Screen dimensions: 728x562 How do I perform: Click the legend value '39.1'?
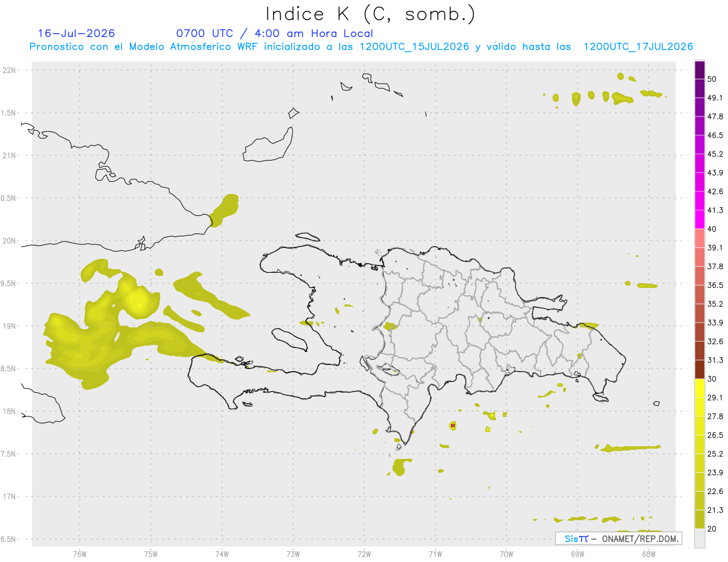point(715,247)
